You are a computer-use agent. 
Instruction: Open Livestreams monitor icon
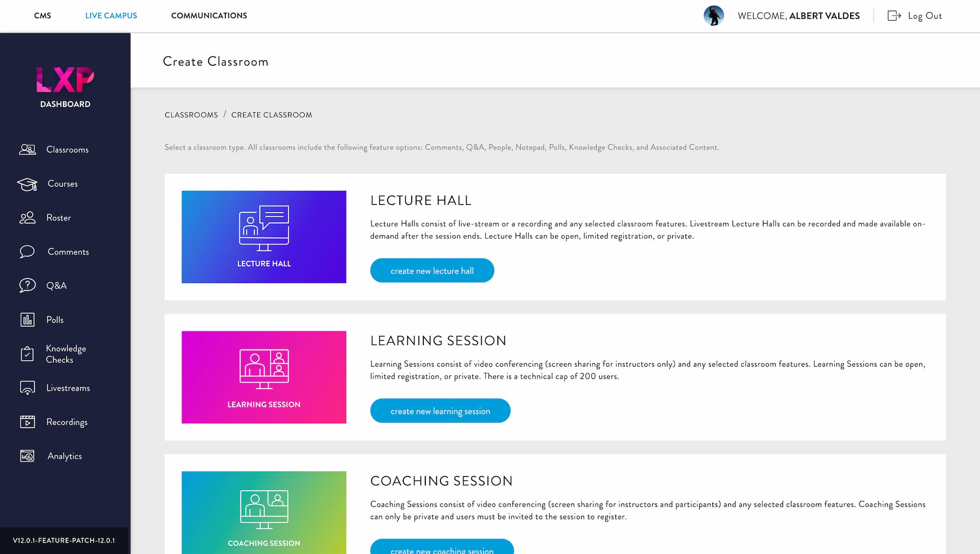[27, 388]
